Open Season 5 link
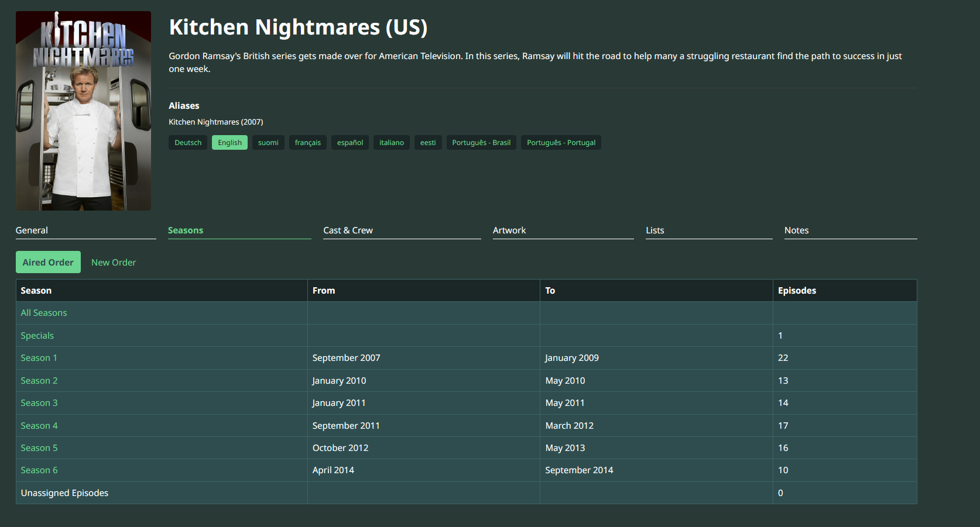Viewport: 980px width, 527px height. coord(39,448)
